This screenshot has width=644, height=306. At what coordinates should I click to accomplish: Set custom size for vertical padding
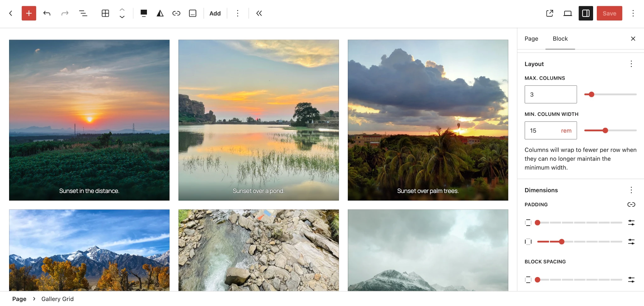click(631, 223)
